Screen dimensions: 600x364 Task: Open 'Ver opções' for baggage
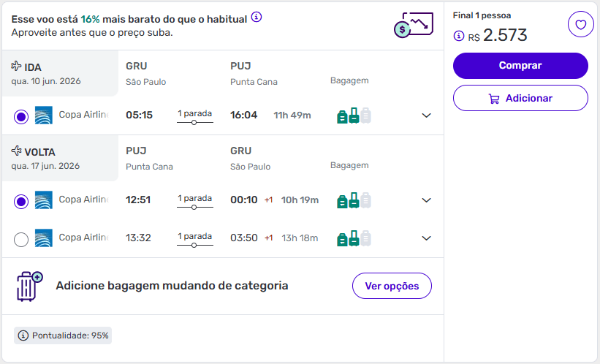pos(392,286)
